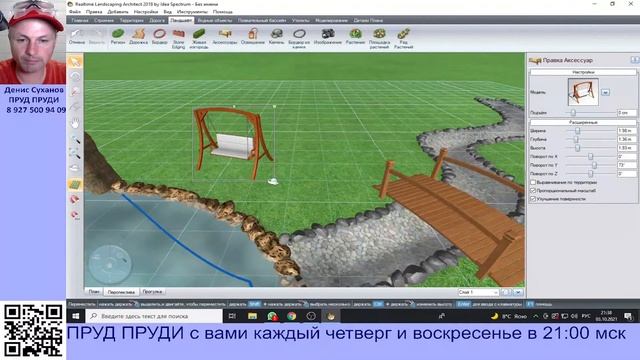Select the Region (Регион) tool
The height and width of the screenshot is (360, 640).
point(118,36)
